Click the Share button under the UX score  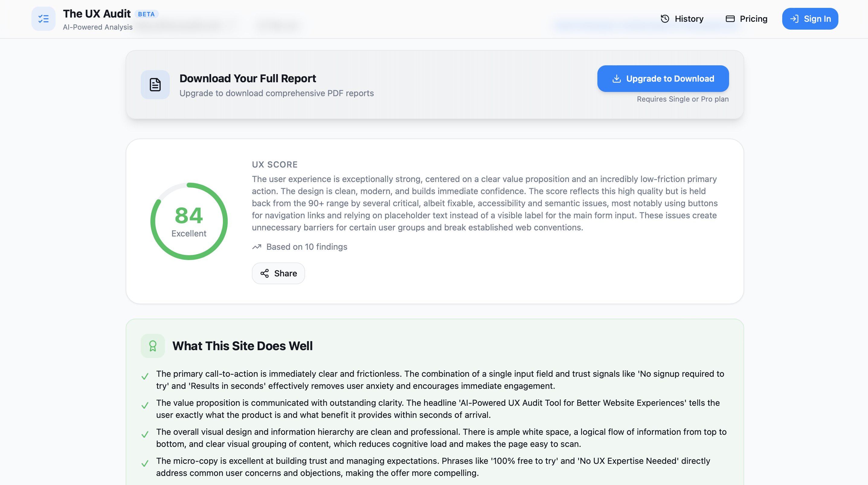[x=278, y=273]
